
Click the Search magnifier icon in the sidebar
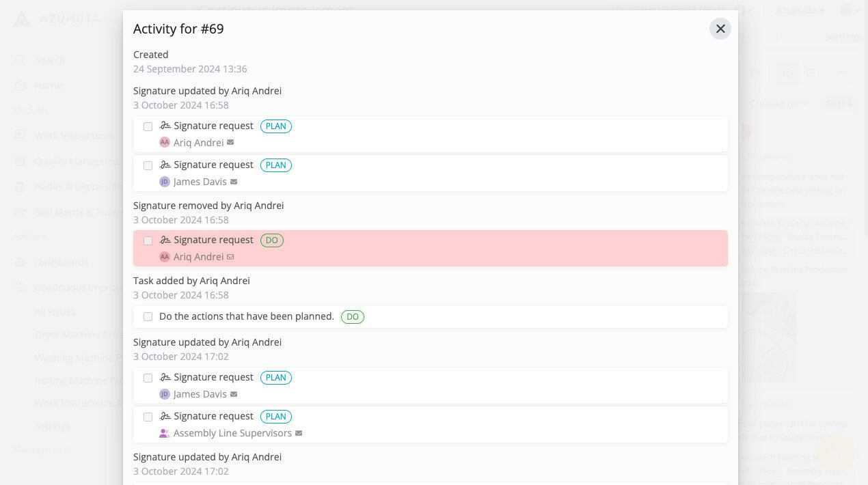click(21, 60)
